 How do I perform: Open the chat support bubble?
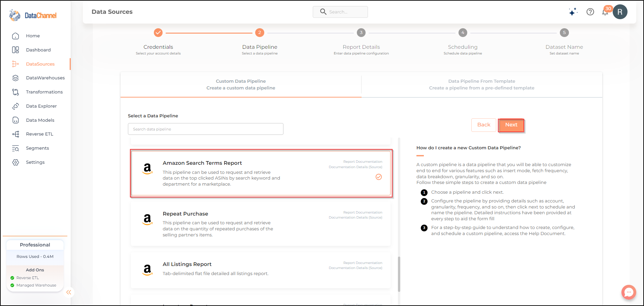(629, 292)
